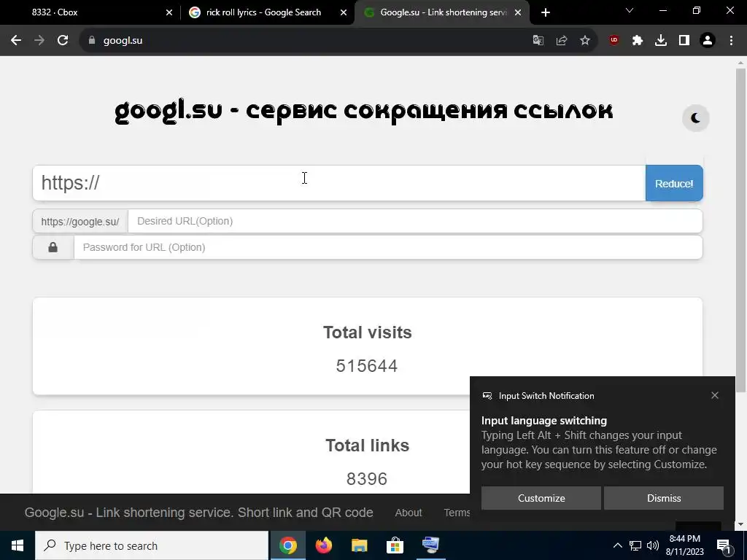Image resolution: width=747 pixels, height=560 pixels.
Task: Reload the googl.su page
Action: (x=63, y=41)
